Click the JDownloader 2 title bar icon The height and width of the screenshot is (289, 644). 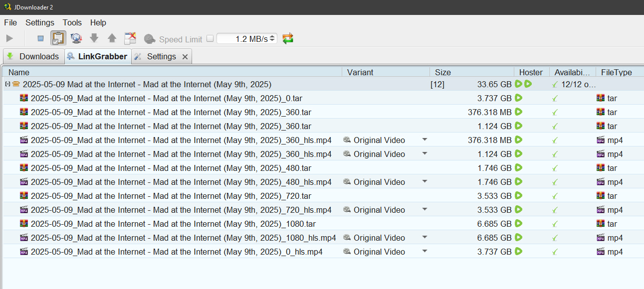coord(8,7)
